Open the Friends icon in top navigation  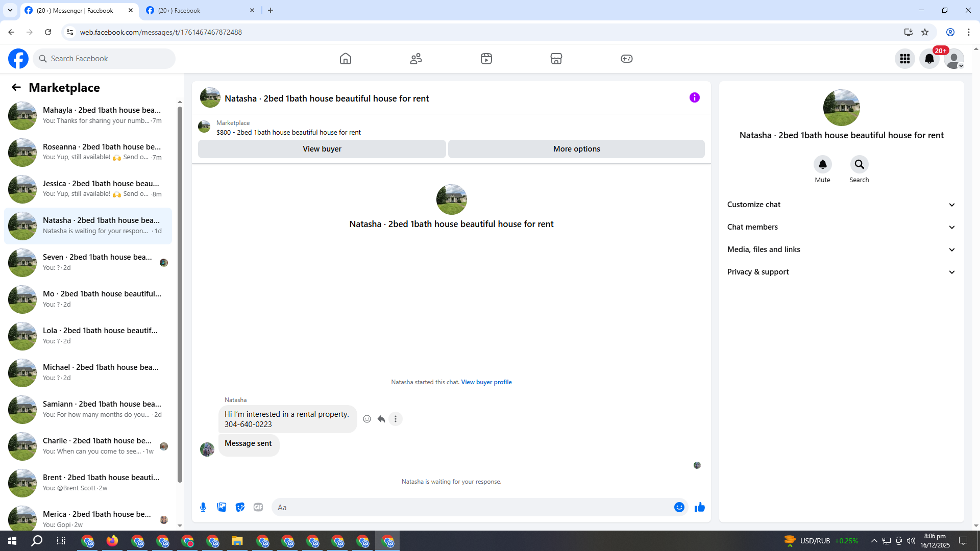point(416,59)
